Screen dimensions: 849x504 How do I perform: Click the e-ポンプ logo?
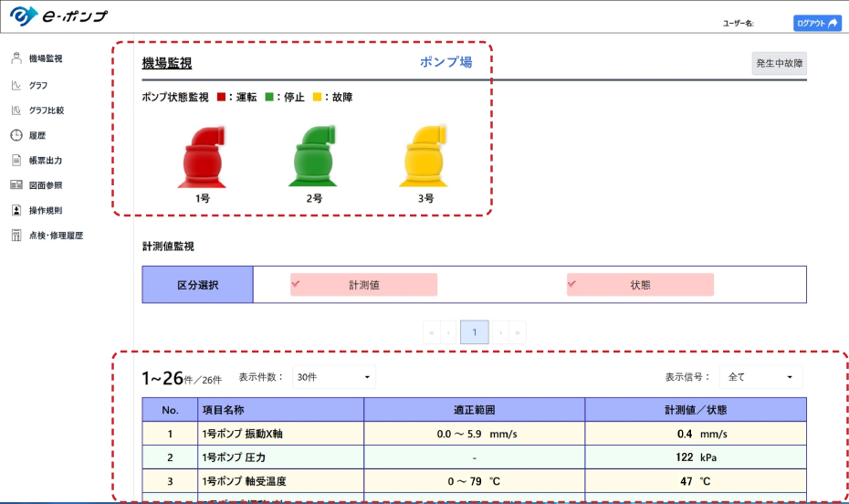pyautogui.click(x=59, y=16)
